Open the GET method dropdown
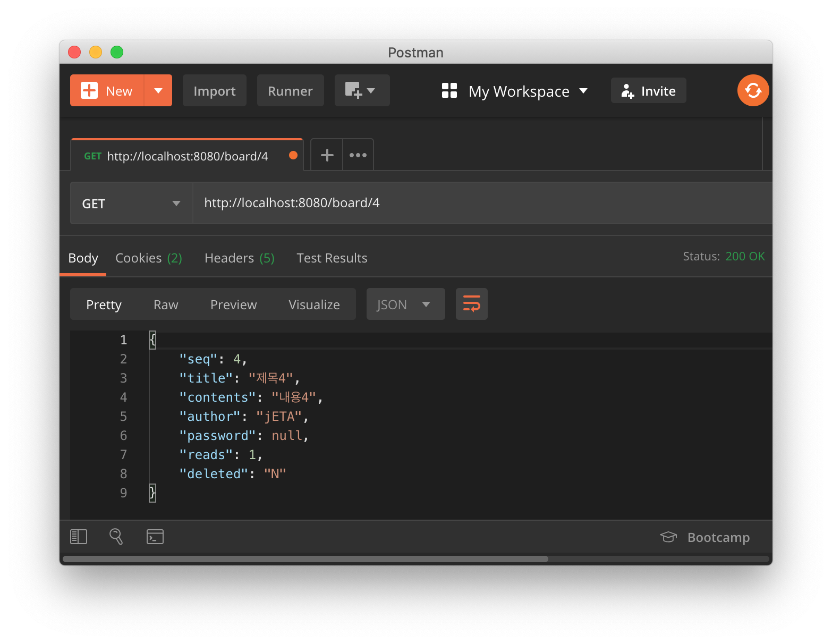The image size is (832, 644). pos(131,203)
